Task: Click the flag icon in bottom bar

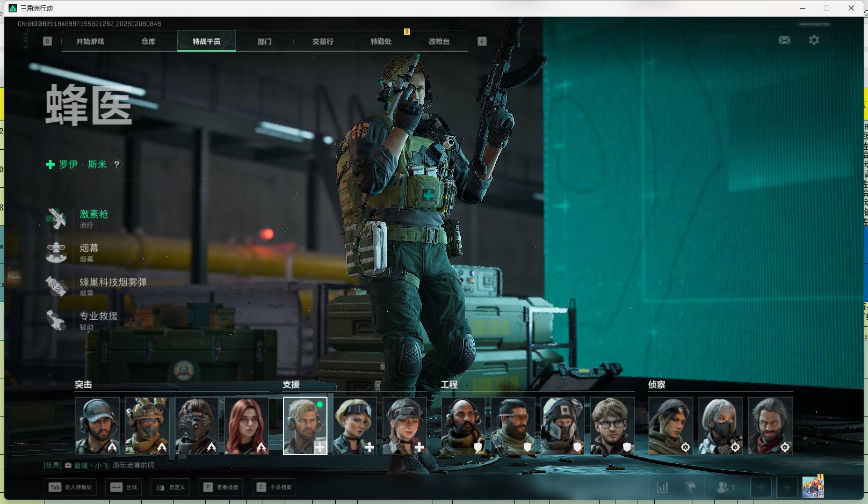Action: click(691, 487)
